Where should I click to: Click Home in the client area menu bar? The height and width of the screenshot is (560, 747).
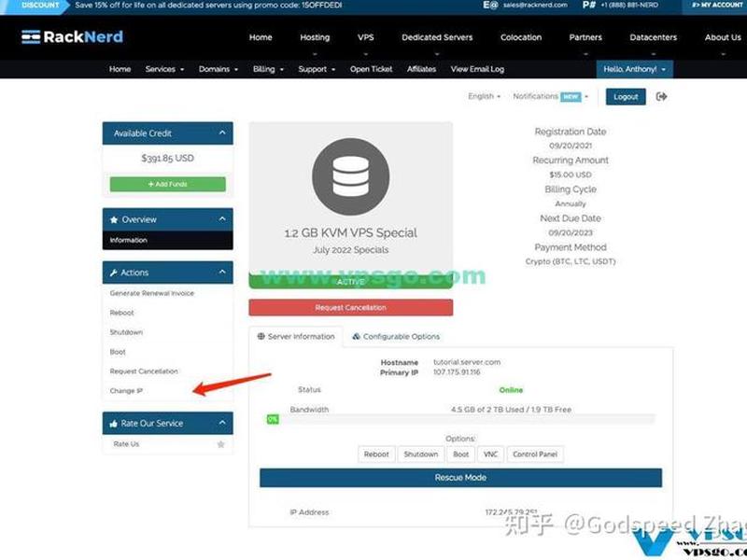120,69
